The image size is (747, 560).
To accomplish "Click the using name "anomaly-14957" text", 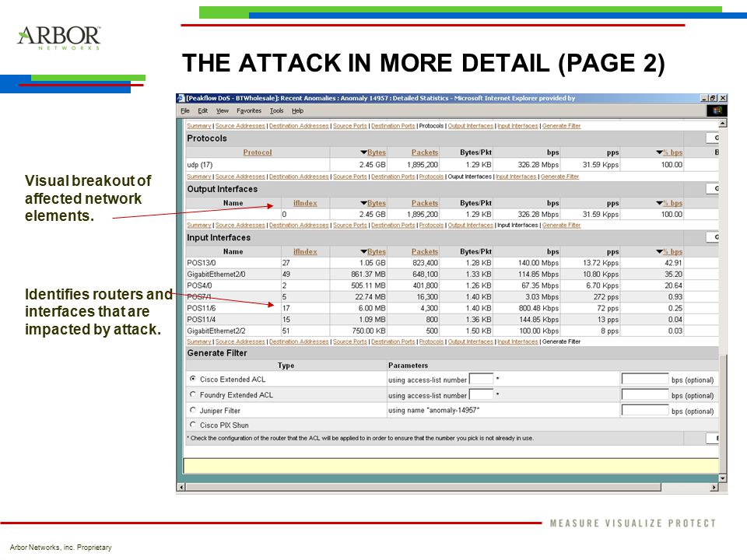I will tap(433, 410).
